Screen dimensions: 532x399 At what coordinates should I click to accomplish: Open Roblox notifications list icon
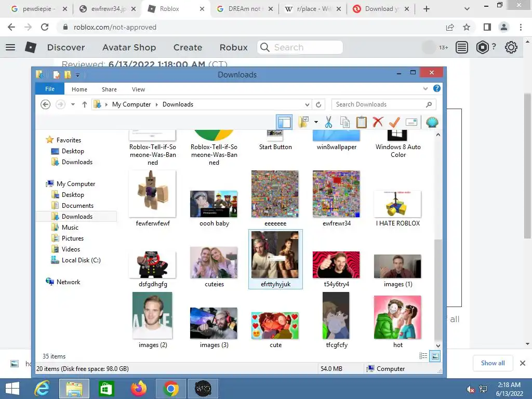[x=461, y=47]
